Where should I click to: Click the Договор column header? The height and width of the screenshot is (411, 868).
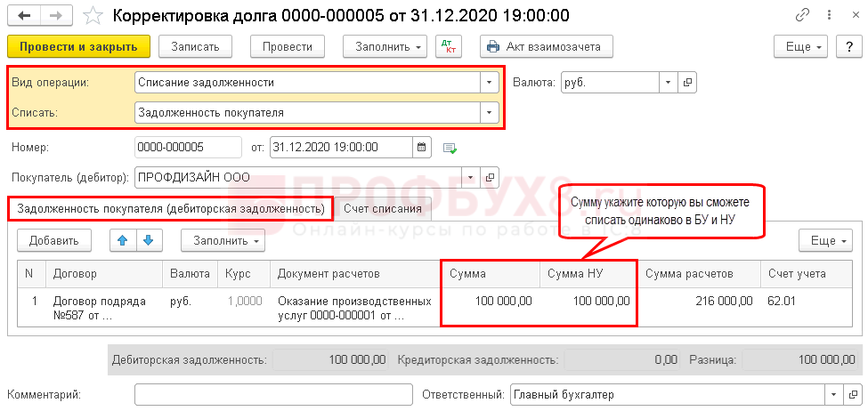pyautogui.click(x=105, y=274)
